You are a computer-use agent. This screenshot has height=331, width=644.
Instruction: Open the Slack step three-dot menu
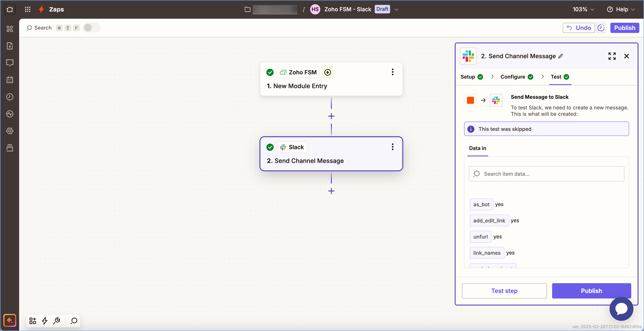click(392, 147)
